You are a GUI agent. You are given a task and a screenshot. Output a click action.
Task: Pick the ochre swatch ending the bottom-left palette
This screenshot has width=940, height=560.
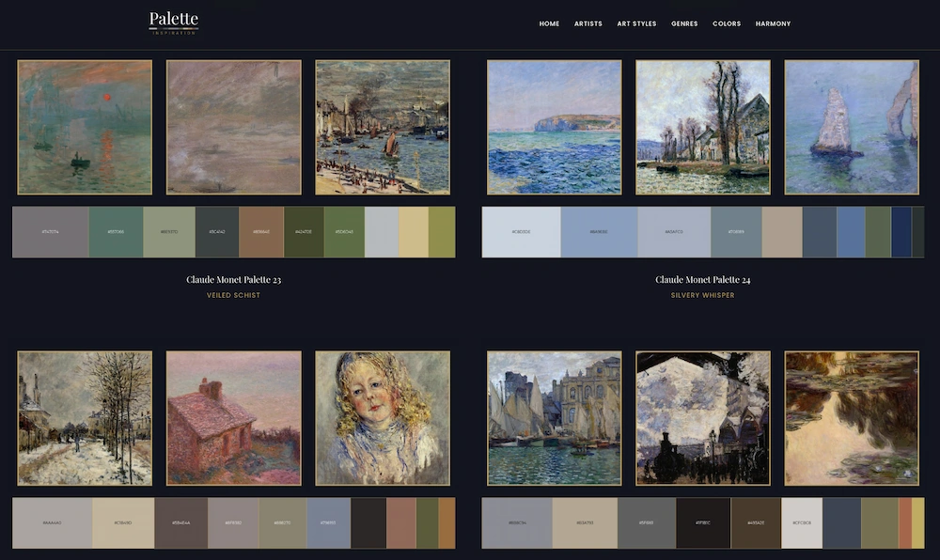tap(446, 522)
